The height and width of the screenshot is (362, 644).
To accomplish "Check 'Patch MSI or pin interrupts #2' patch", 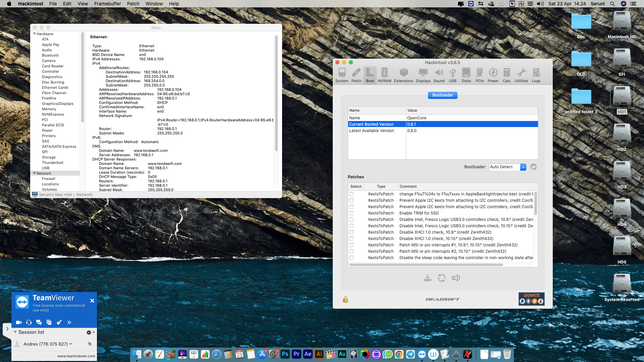I will click(352, 251).
